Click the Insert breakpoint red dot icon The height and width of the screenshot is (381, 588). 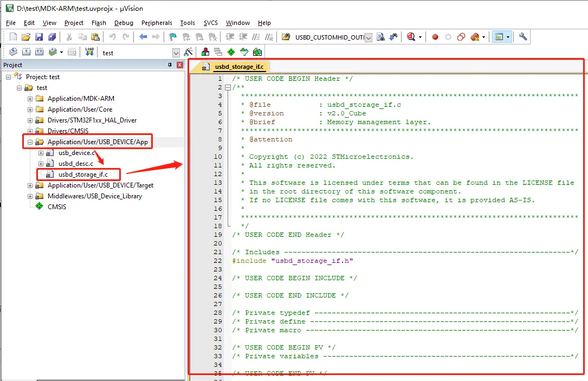point(435,37)
